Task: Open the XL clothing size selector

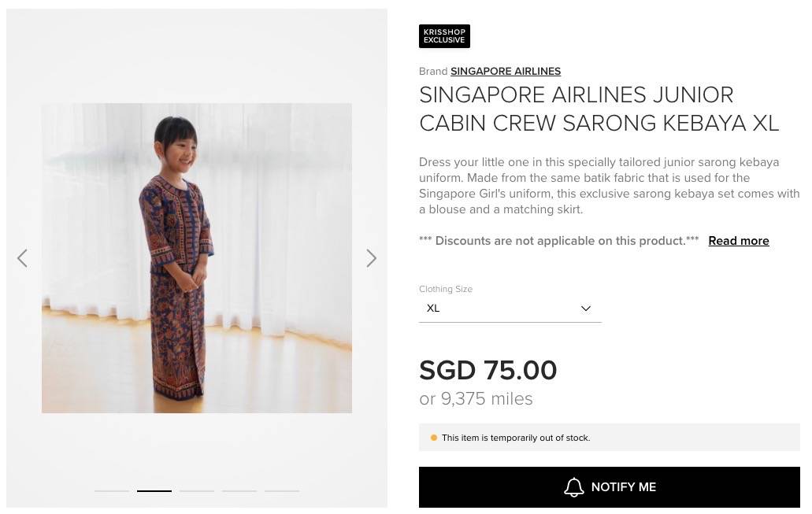Action: [x=510, y=309]
